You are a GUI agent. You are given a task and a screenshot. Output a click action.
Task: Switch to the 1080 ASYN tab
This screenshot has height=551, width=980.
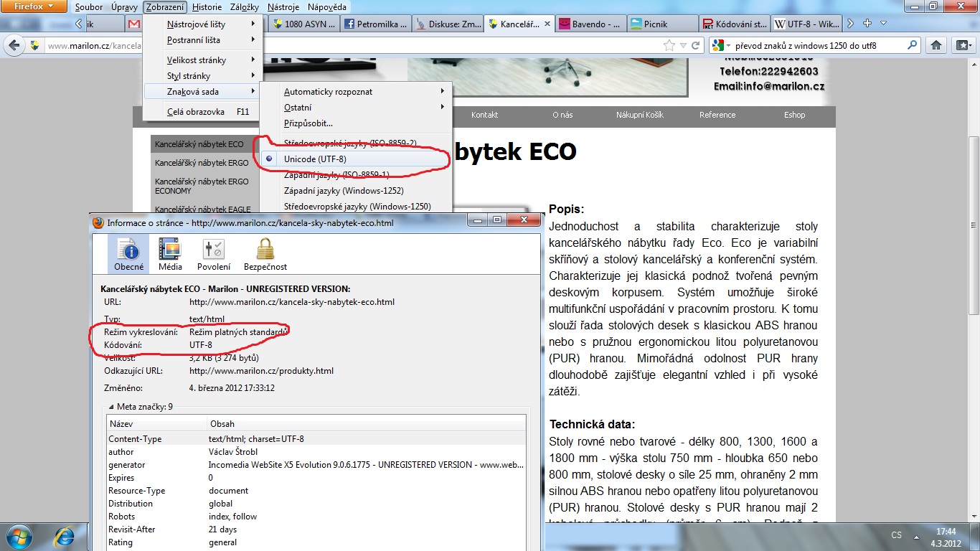click(x=303, y=24)
